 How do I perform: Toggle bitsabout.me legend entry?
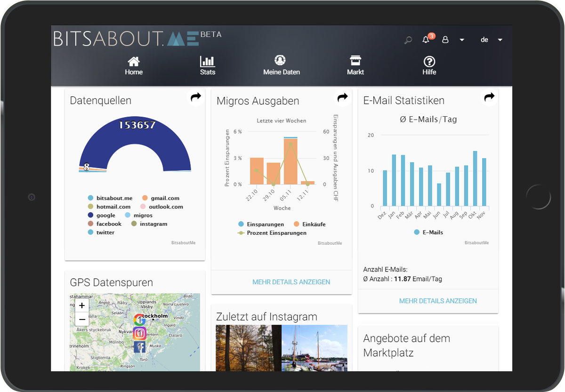pos(110,198)
